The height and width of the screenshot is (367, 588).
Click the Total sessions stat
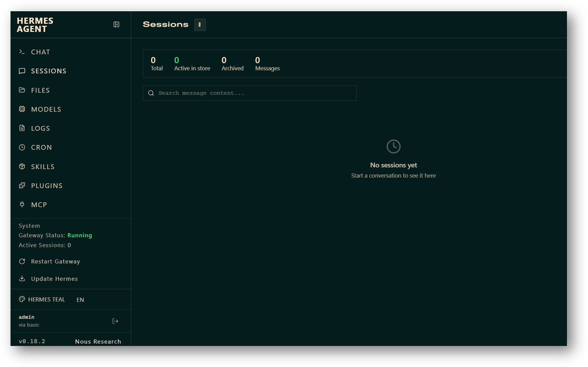point(157,64)
